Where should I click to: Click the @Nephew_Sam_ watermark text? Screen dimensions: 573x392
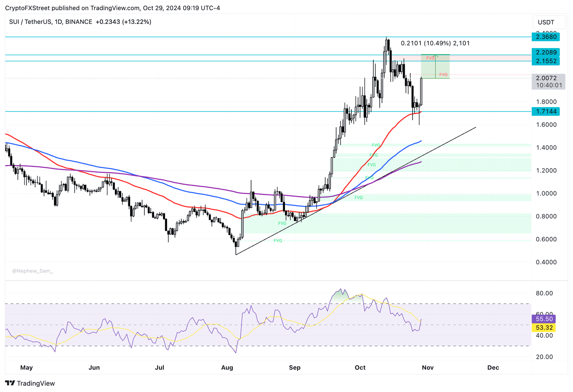[x=32, y=271]
